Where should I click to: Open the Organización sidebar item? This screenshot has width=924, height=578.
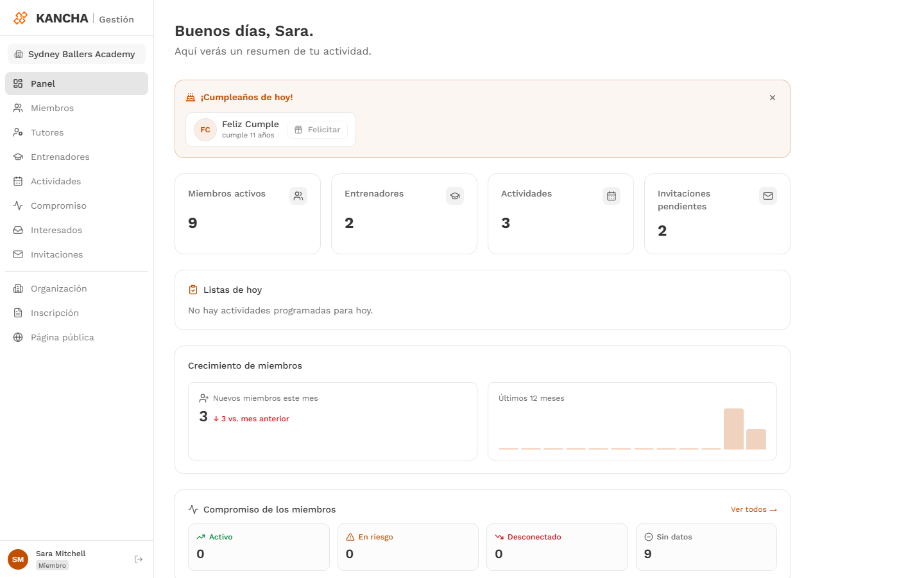[76, 288]
